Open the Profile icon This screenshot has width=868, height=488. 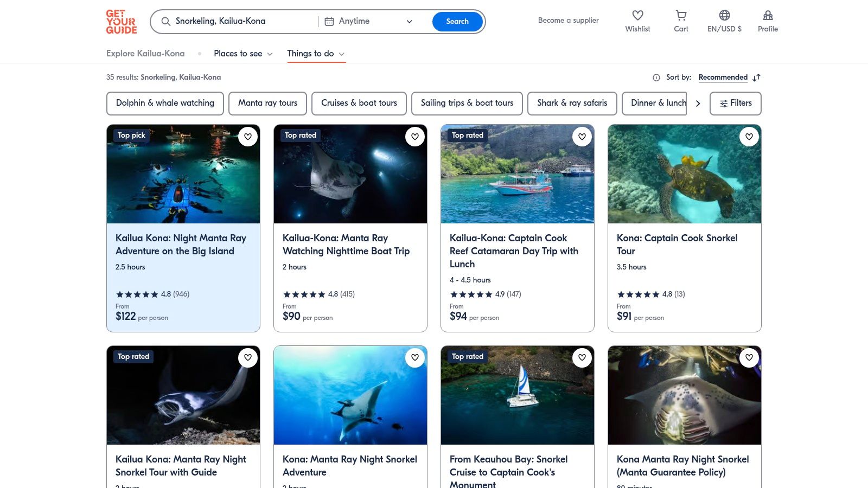768,16
